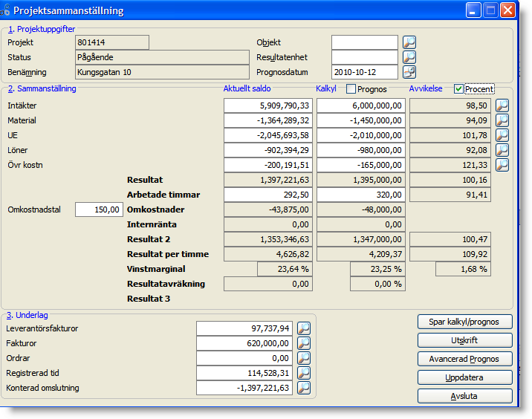The width and height of the screenshot is (532, 419).
Task: Click Intäkter kalkyl field 6,000,000,00
Action: 361,105
